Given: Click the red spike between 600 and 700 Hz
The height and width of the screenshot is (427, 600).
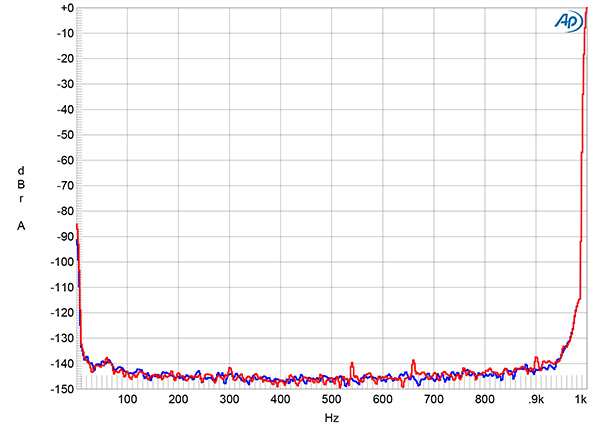Looking at the screenshot, I should 413,361.
